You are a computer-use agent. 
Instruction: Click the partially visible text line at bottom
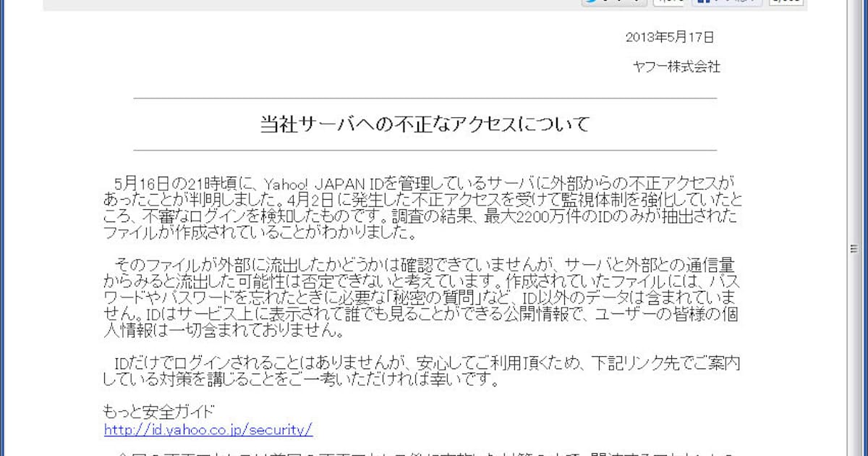423,453
